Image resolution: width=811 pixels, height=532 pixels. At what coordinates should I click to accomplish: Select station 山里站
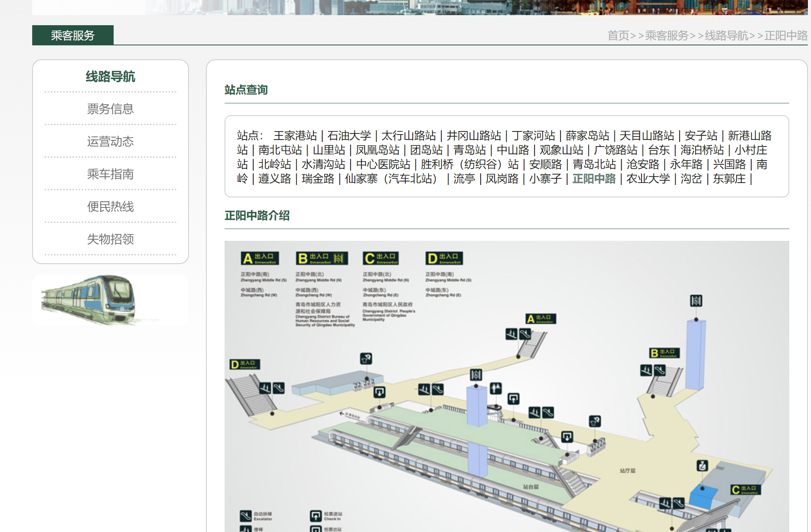(329, 150)
